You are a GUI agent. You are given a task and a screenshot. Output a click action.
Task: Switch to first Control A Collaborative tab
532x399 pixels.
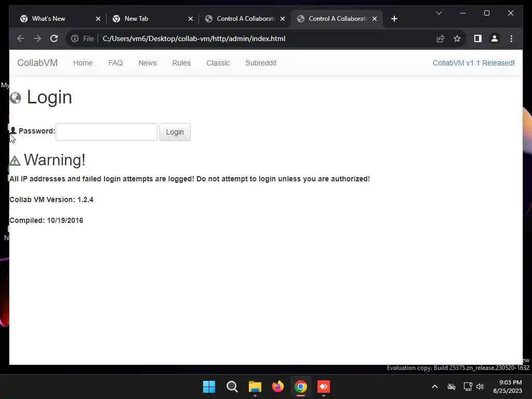246,19
